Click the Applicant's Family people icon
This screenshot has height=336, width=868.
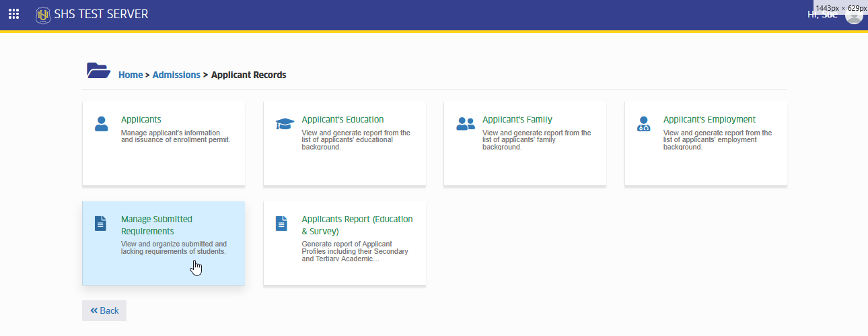[x=466, y=124]
